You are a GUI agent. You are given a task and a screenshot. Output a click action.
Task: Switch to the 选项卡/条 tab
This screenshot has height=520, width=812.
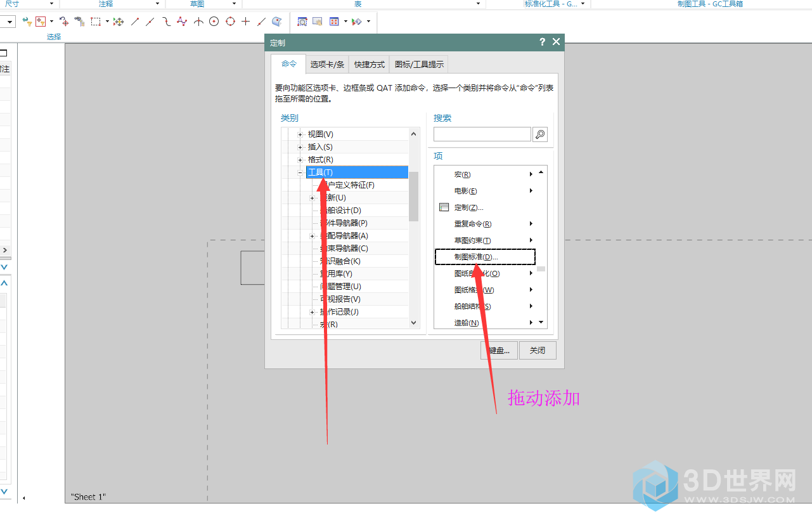tap(327, 65)
